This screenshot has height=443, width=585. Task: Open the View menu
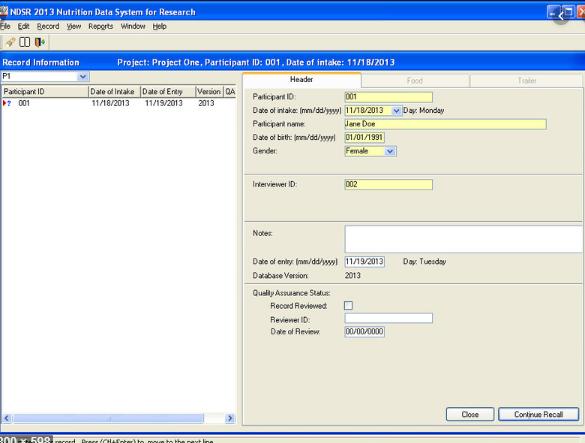click(74, 26)
